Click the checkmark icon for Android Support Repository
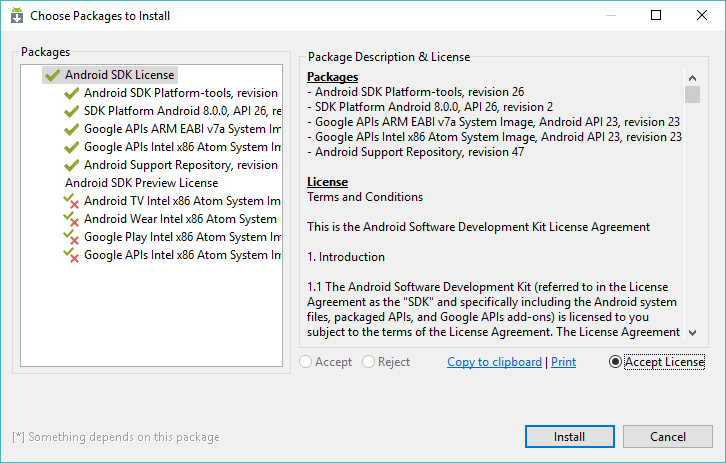The image size is (726, 463). tap(71, 165)
